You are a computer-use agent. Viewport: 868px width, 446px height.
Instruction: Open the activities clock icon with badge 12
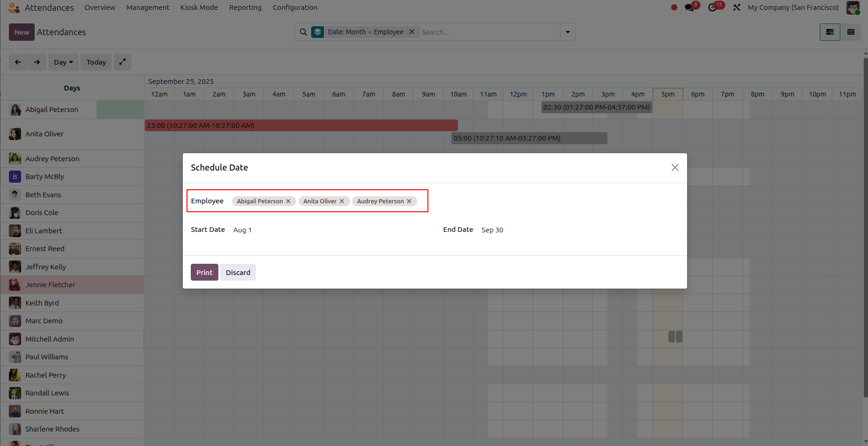(x=712, y=7)
